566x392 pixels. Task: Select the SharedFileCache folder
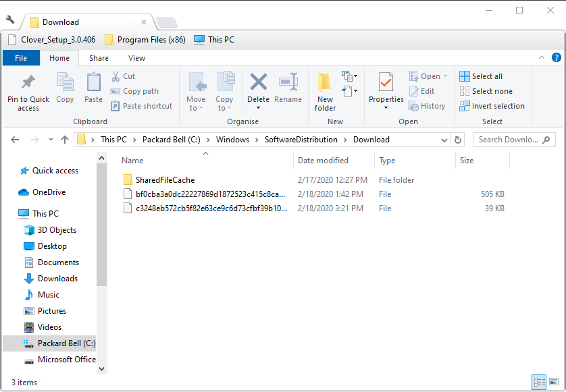click(x=165, y=180)
